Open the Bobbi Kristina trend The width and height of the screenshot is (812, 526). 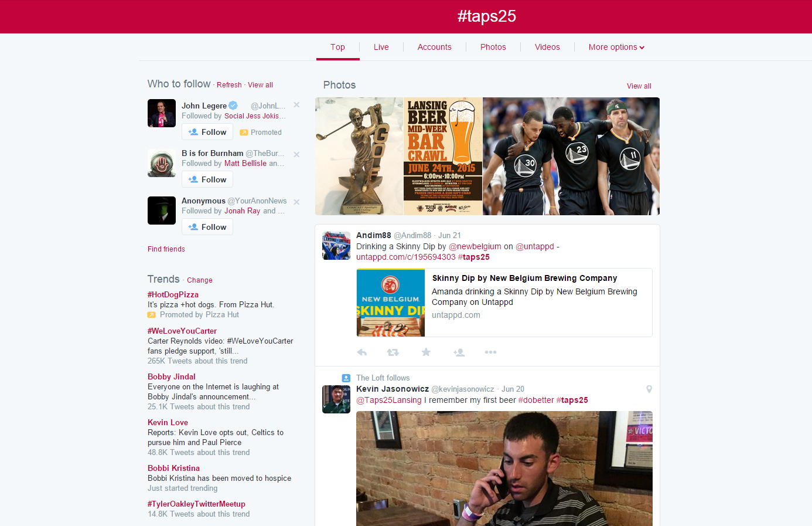pos(174,468)
